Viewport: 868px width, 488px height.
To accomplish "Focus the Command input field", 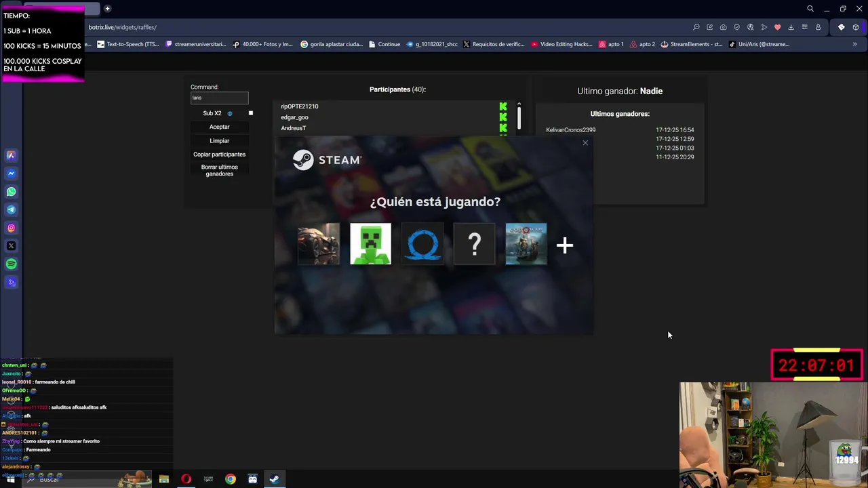I will tap(220, 98).
